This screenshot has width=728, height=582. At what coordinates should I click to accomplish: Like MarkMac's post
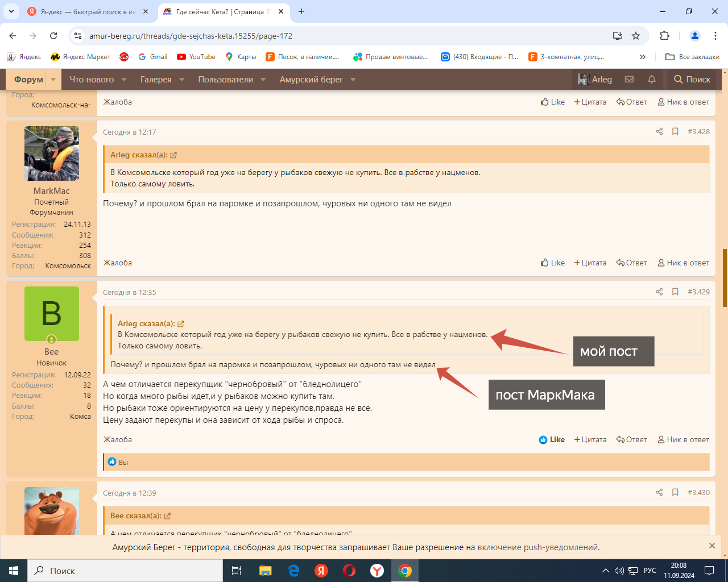click(553, 263)
